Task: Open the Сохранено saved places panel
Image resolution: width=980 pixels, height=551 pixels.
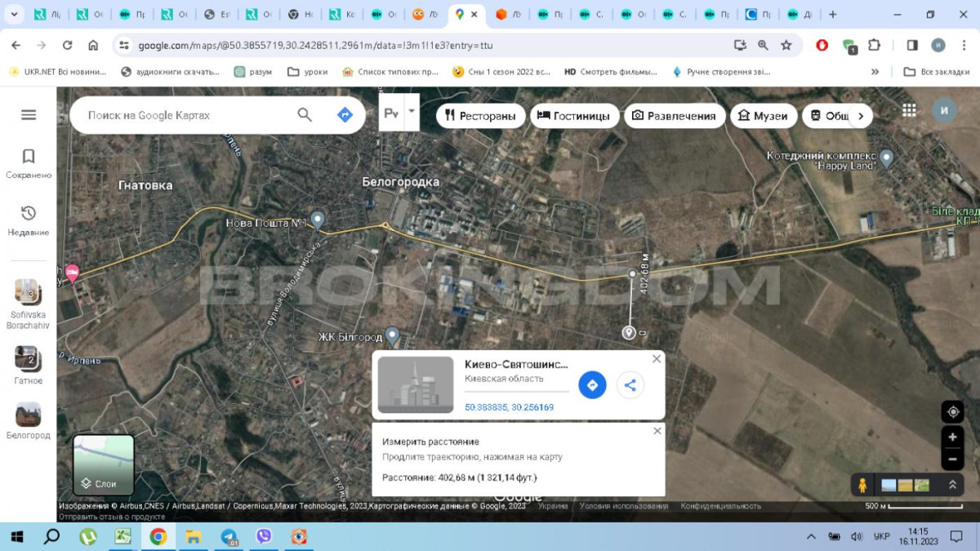Action: pos(29,163)
